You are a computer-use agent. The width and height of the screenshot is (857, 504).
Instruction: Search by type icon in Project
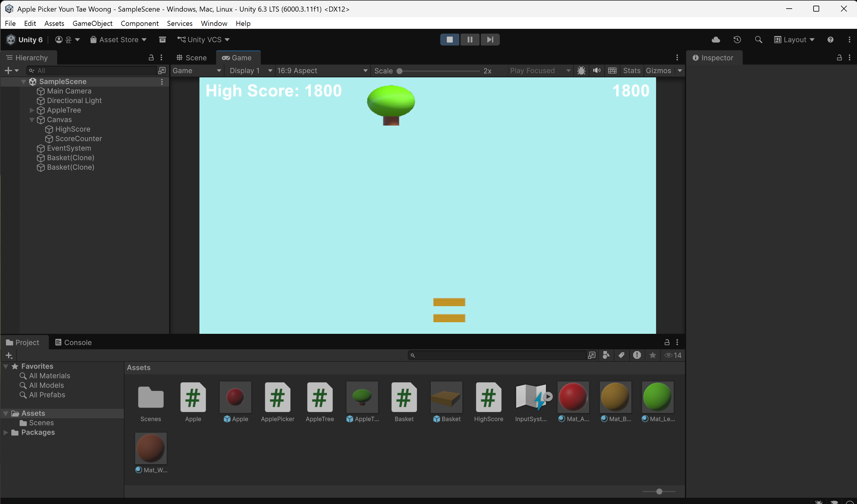click(606, 355)
